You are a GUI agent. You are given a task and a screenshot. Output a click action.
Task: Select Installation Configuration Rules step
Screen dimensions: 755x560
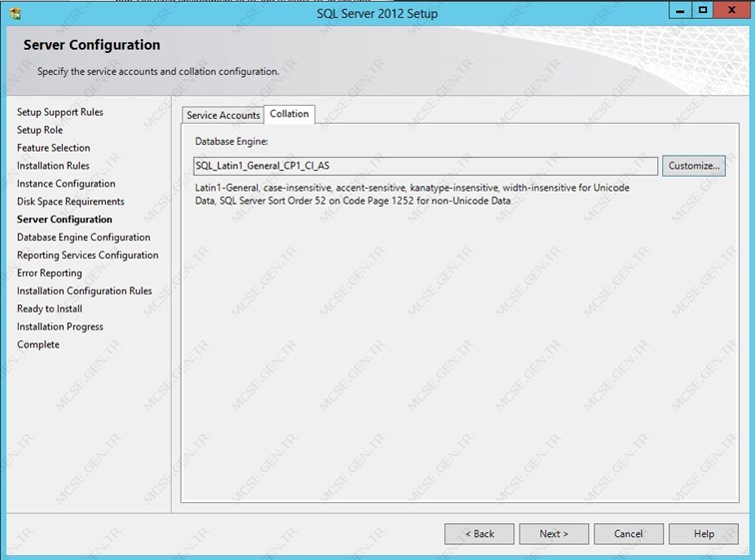tap(84, 291)
